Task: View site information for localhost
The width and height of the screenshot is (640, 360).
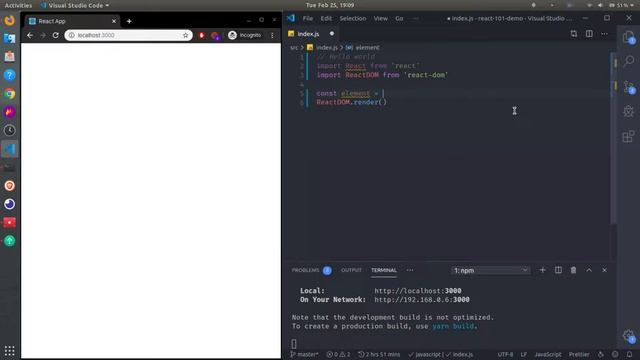Action: coord(71,36)
